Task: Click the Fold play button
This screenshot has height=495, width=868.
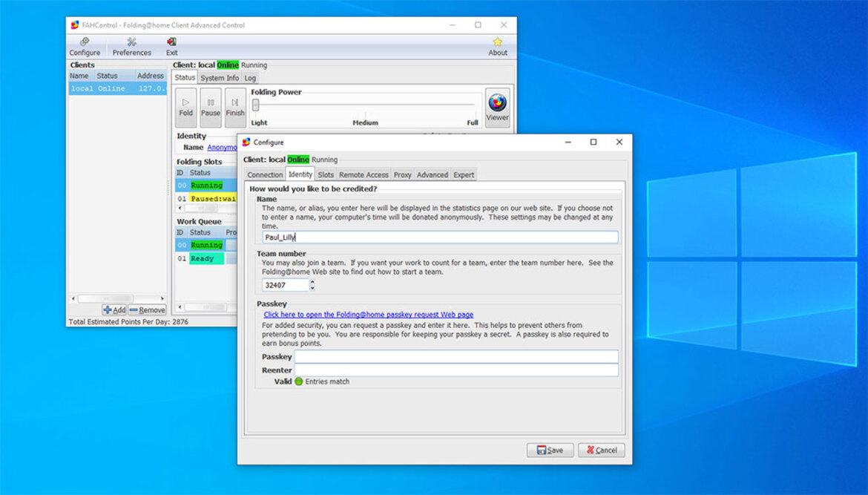Action: (x=186, y=108)
